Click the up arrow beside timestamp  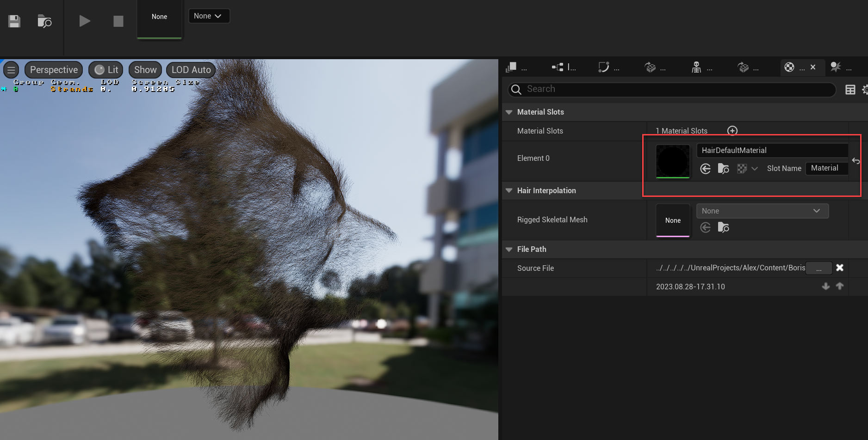839,287
